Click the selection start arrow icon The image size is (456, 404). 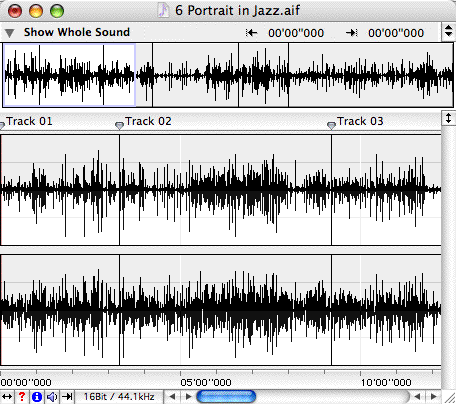point(252,33)
